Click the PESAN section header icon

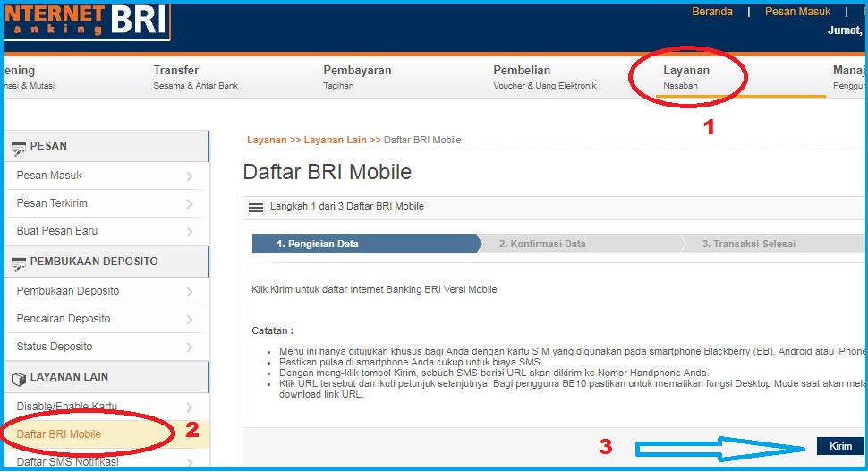[x=18, y=148]
